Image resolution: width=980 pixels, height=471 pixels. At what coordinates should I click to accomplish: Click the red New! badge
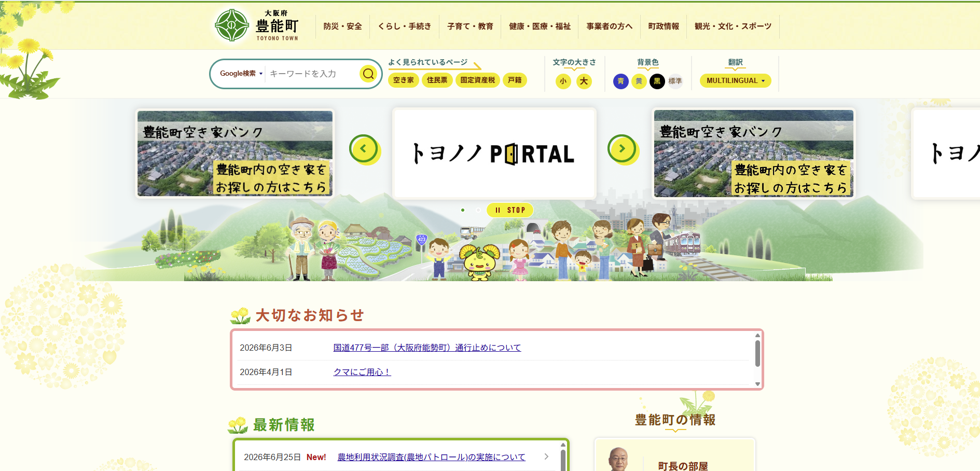click(316, 457)
